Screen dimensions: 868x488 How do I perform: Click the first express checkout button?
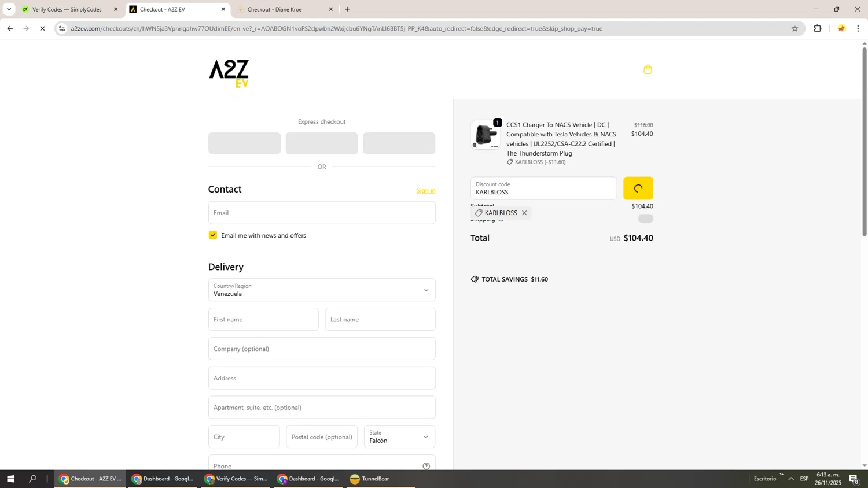point(244,143)
